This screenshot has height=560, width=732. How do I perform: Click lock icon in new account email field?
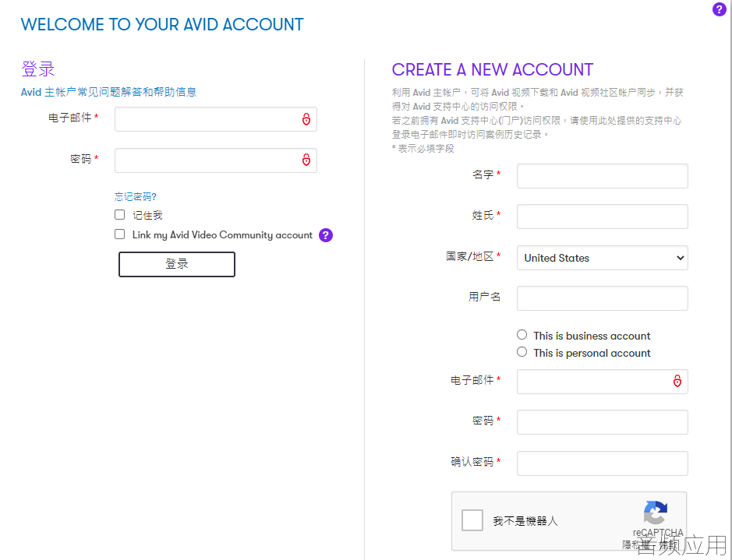[x=677, y=381]
